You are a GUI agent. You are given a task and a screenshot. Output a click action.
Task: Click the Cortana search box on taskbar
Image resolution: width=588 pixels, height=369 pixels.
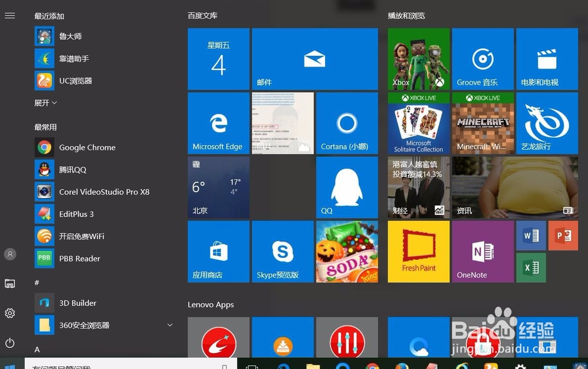131,364
